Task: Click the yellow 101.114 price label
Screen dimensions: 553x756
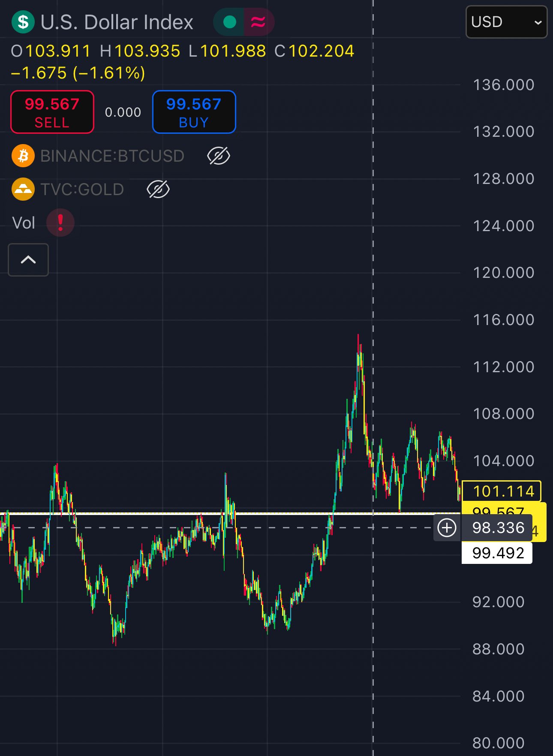Action: point(502,491)
